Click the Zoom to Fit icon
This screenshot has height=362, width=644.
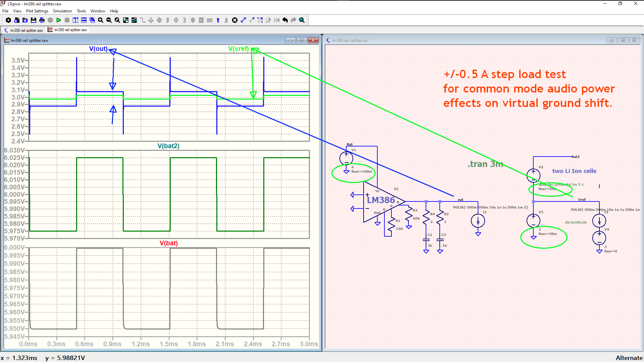click(x=117, y=20)
